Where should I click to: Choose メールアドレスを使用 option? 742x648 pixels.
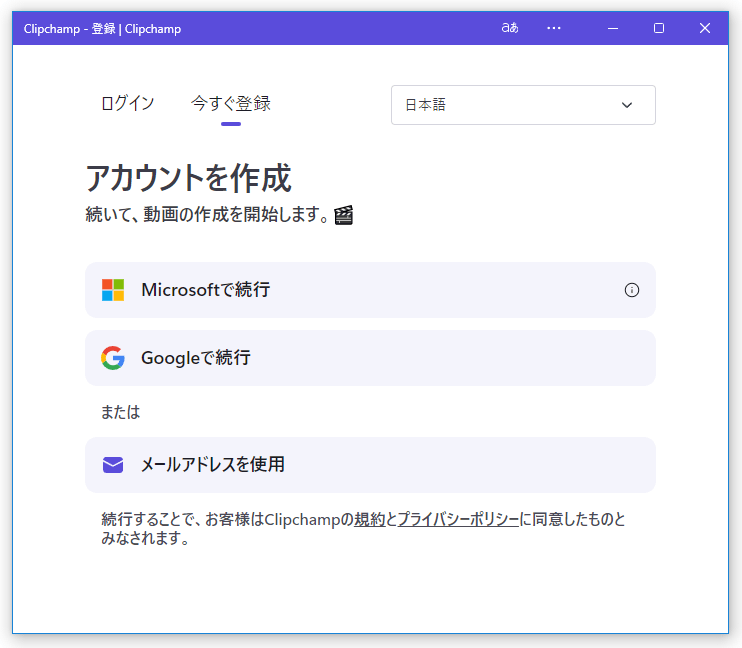pos(370,465)
